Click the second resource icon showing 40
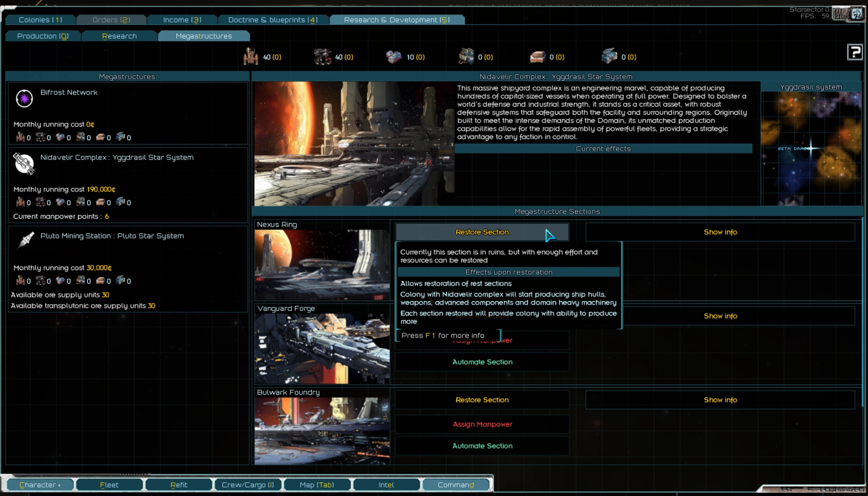868x496 pixels. (x=322, y=57)
